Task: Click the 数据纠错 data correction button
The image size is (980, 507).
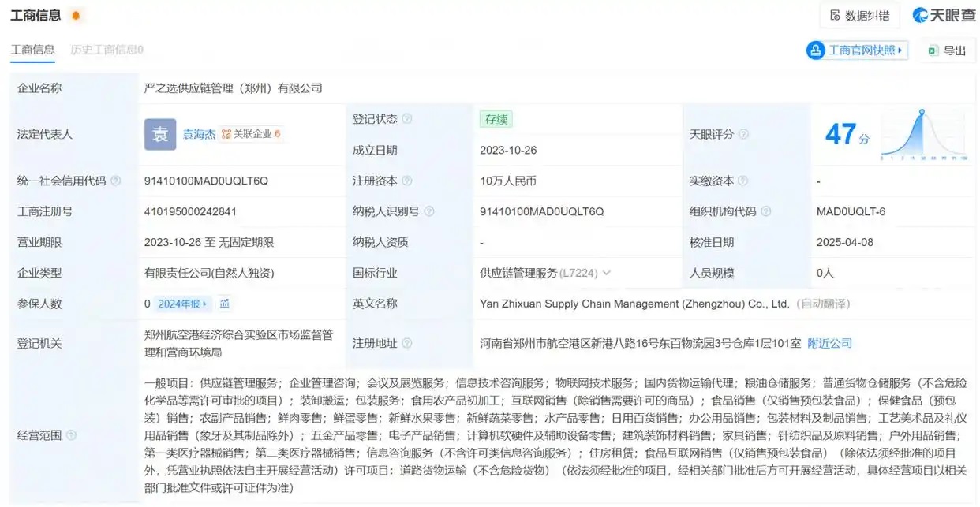Action: click(858, 16)
